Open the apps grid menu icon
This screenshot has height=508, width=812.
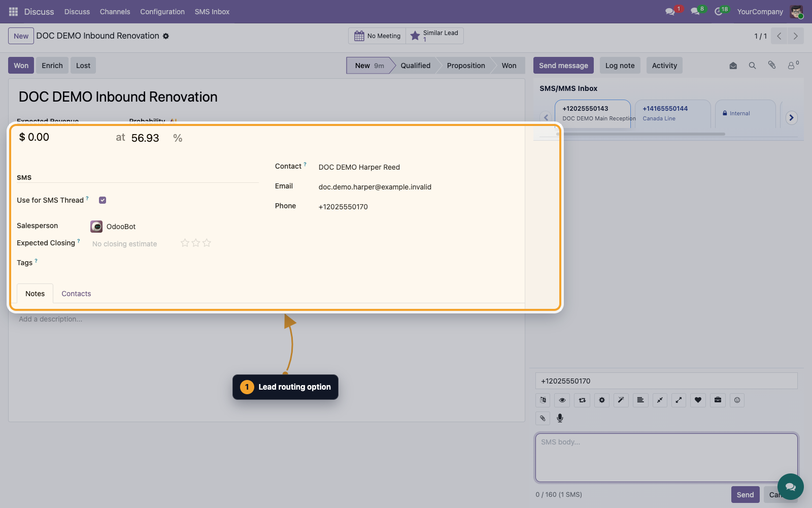tap(14, 12)
